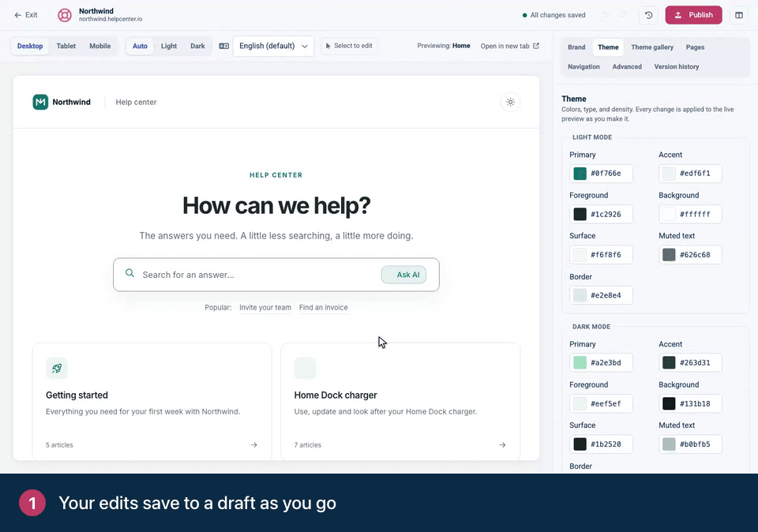Switch preview to Desktop
The image size is (758, 532).
click(30, 46)
